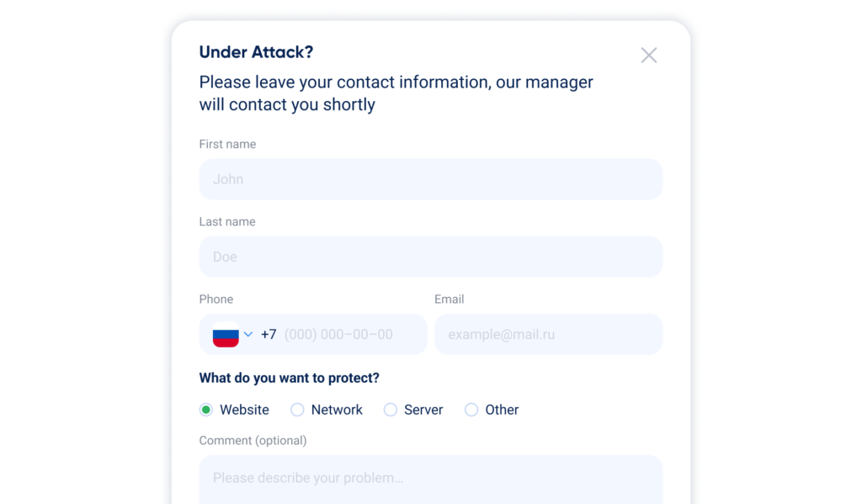Choose Network under what to protect

pos(297,410)
